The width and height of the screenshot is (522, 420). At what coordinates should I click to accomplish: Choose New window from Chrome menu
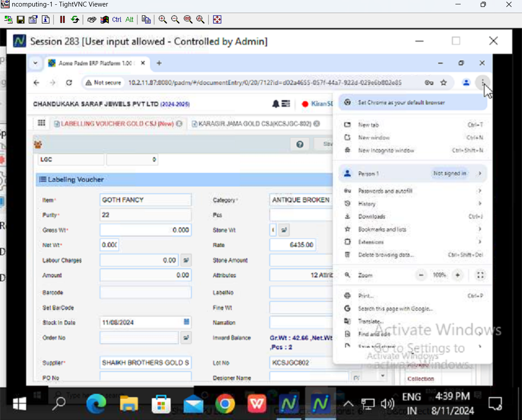[413, 137]
